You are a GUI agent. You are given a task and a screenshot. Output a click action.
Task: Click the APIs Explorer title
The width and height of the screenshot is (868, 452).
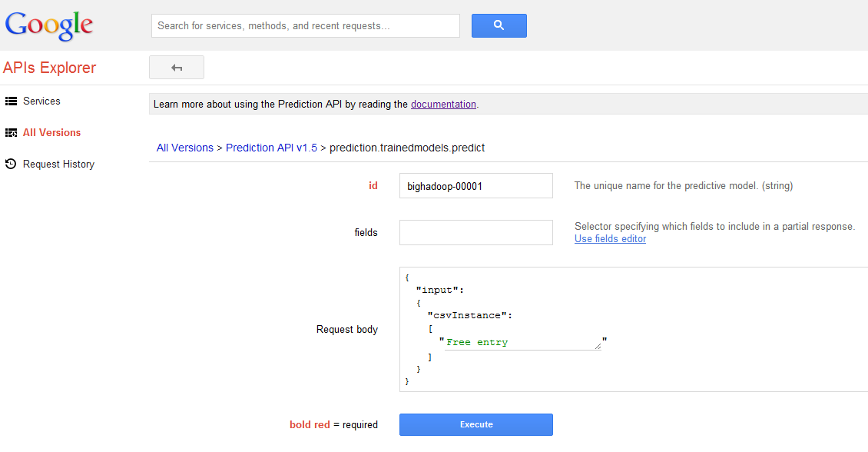(50, 68)
